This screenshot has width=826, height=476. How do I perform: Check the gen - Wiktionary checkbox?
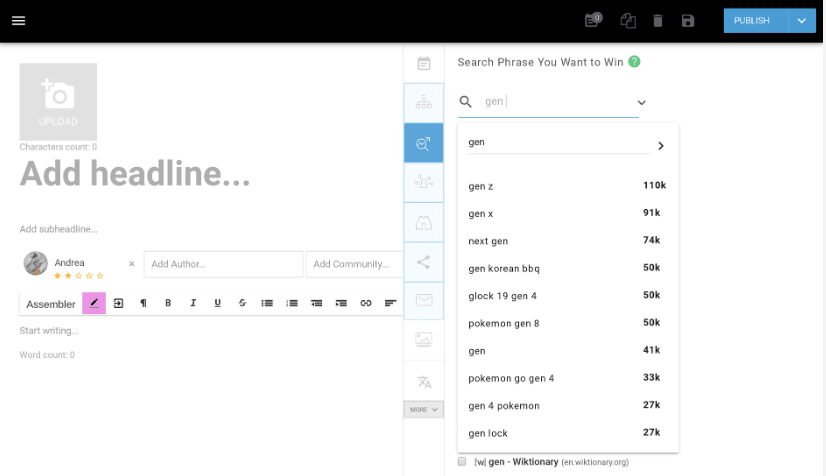462,462
